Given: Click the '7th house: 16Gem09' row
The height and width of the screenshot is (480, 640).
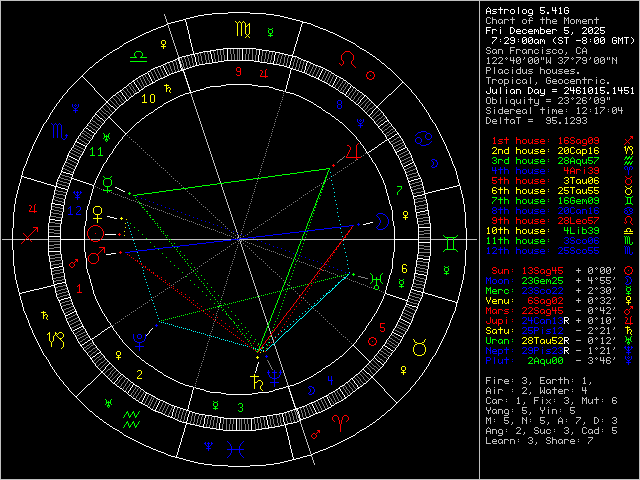Looking at the screenshot, I should tap(545, 201).
